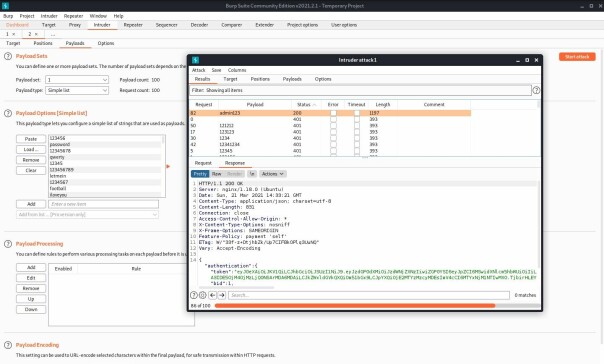604x364 pixels.
Task: Open the Comparer main tab
Action: (232, 25)
